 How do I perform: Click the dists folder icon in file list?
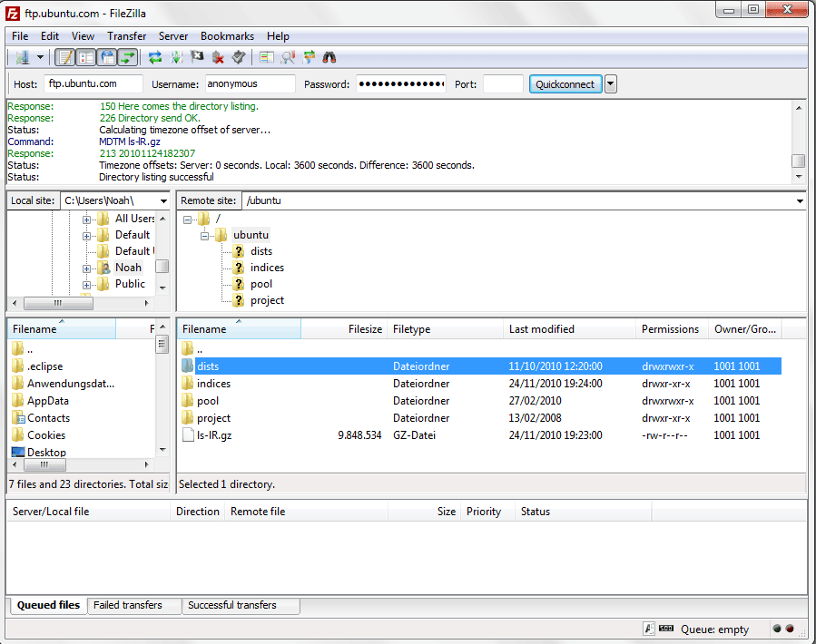[x=187, y=366]
